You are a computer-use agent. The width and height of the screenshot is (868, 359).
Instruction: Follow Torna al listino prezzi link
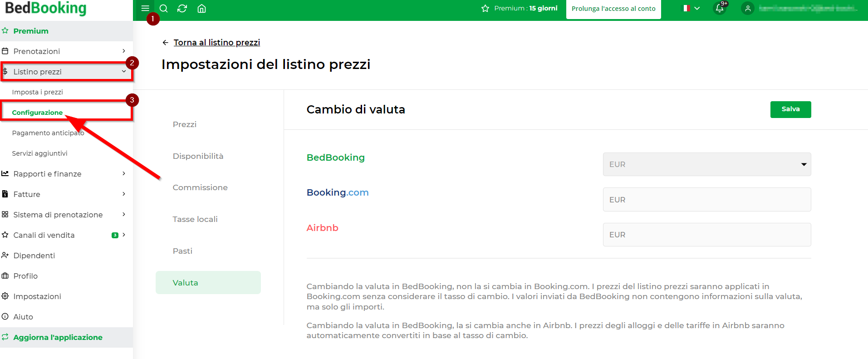[x=217, y=43]
